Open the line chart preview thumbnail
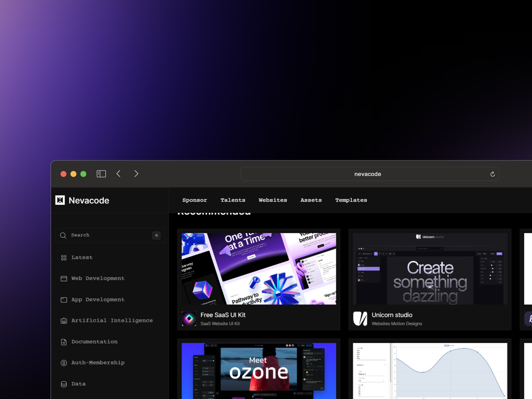532x399 pixels. pos(430,371)
